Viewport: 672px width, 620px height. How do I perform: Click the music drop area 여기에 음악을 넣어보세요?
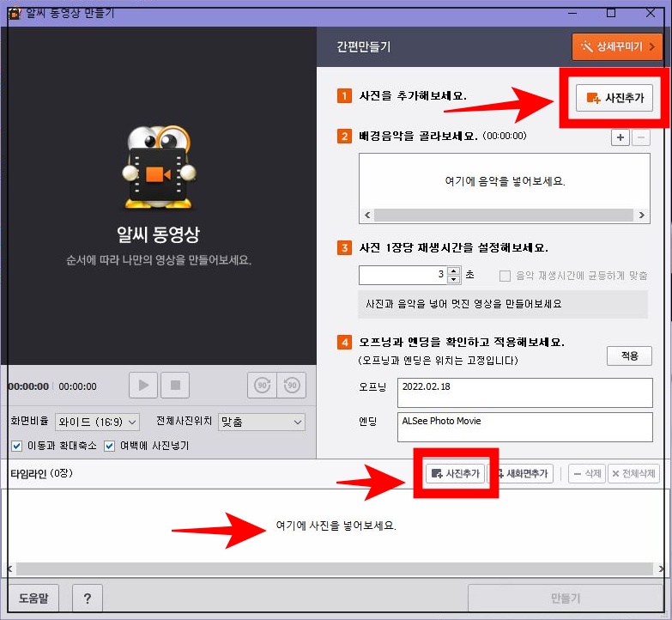505,181
